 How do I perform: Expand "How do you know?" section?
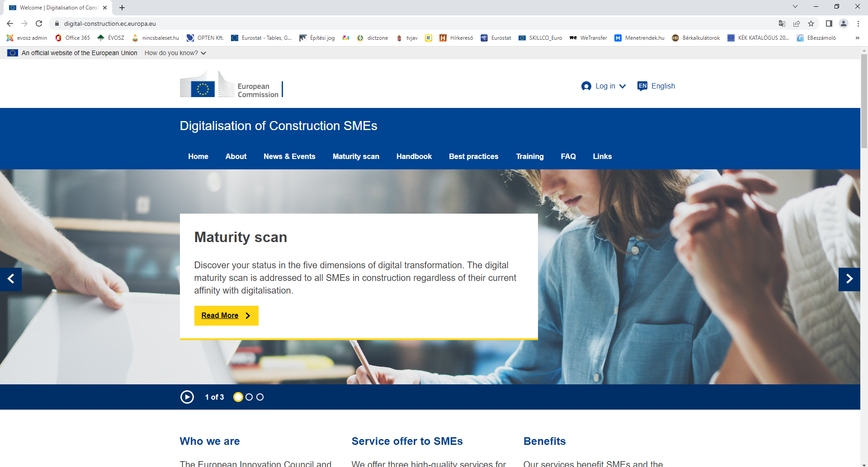[175, 53]
